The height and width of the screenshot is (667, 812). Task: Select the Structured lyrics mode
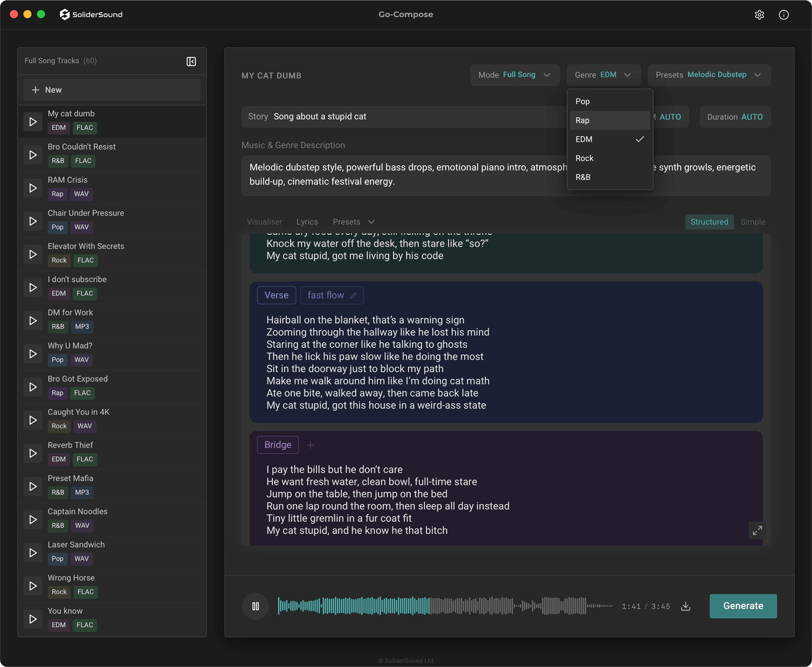[x=709, y=222]
